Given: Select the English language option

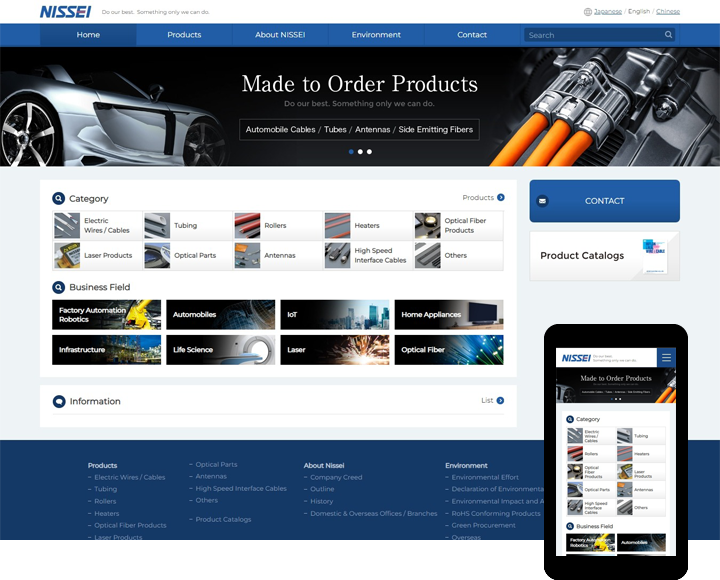Looking at the screenshot, I should coord(639,11).
